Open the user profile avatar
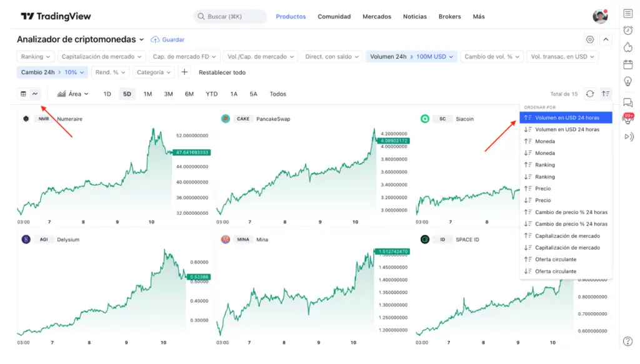This screenshot has width=640, height=364. [600, 16]
